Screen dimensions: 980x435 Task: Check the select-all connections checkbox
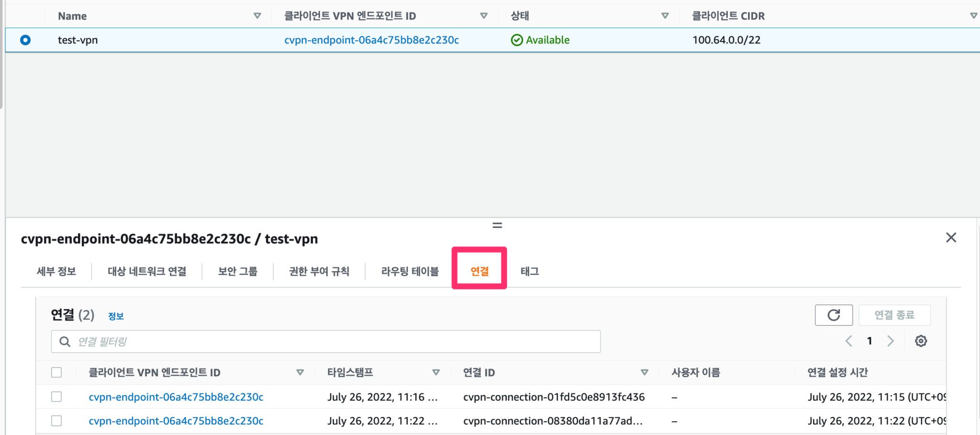[56, 372]
